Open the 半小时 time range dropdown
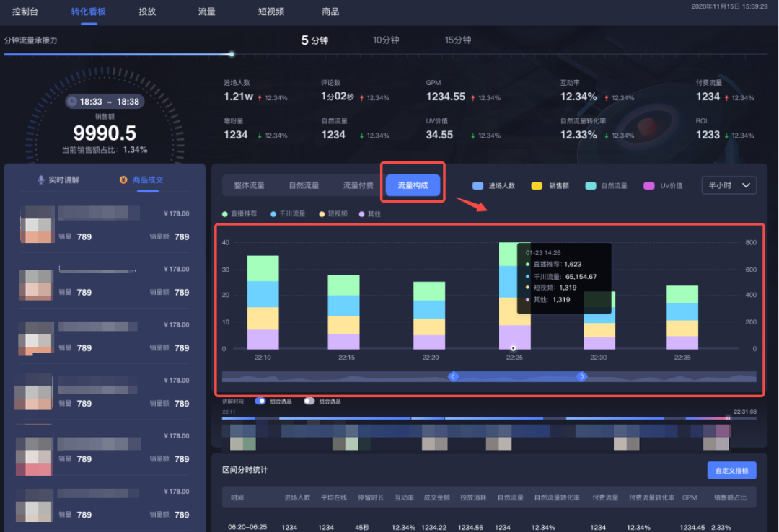 coord(729,185)
